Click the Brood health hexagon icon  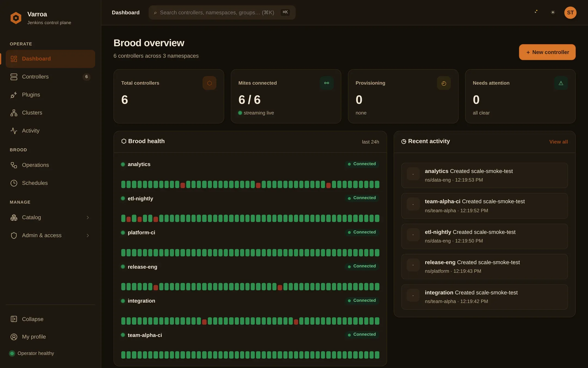point(124,141)
